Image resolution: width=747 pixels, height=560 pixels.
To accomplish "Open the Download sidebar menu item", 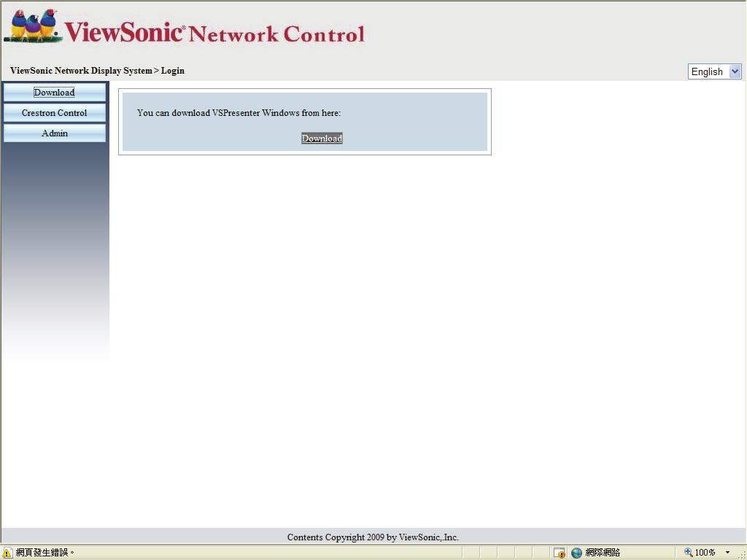I will pyautogui.click(x=54, y=93).
